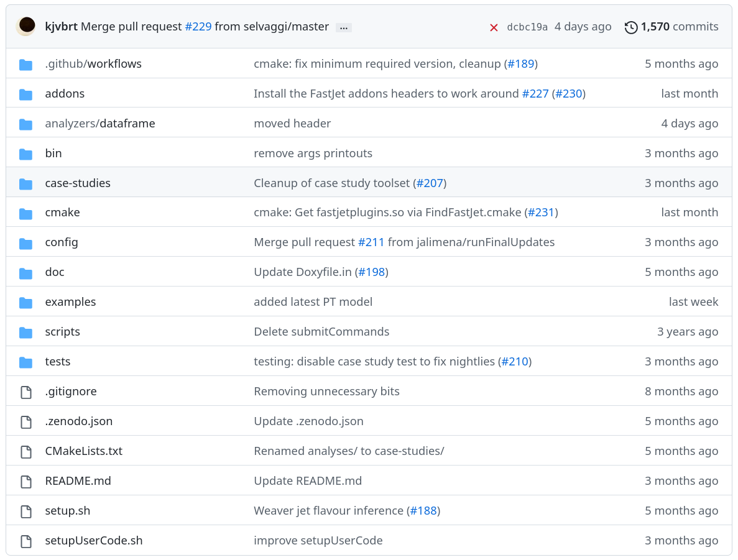
Task: Open 'added latest PT model' commit message
Action: pos(313,302)
